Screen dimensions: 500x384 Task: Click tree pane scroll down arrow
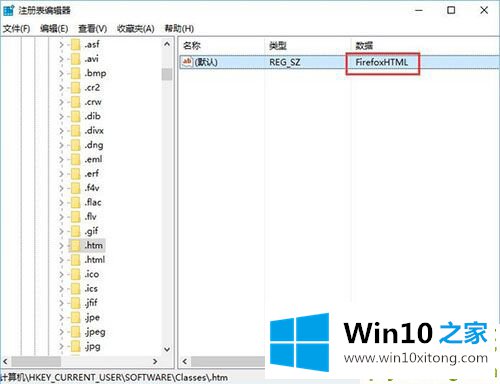tap(167, 349)
